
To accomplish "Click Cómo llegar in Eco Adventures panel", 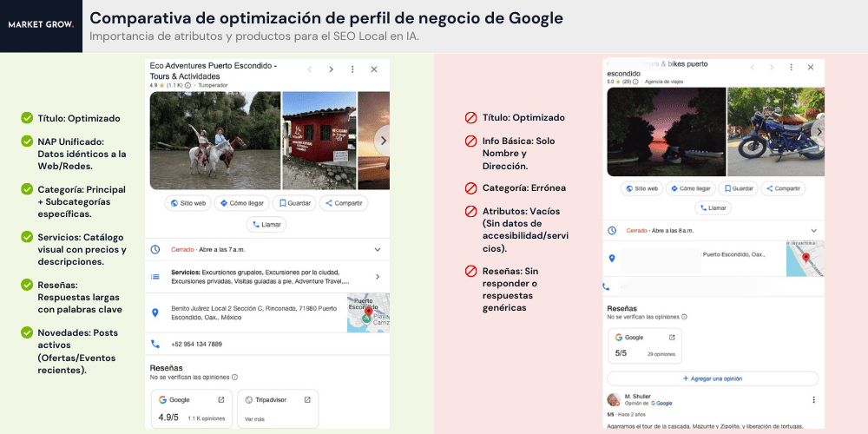I will pyautogui.click(x=242, y=203).
